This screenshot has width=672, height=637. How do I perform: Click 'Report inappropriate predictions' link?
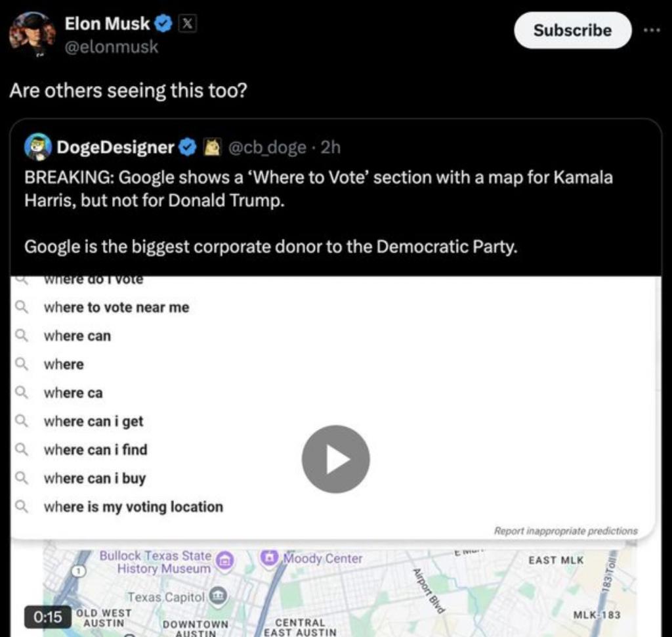coord(565,531)
